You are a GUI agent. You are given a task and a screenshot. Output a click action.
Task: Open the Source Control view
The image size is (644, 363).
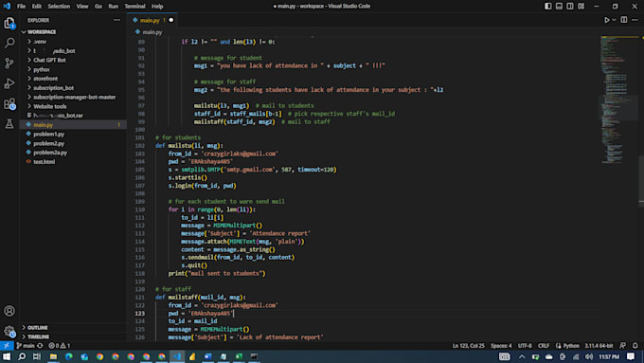coord(9,63)
